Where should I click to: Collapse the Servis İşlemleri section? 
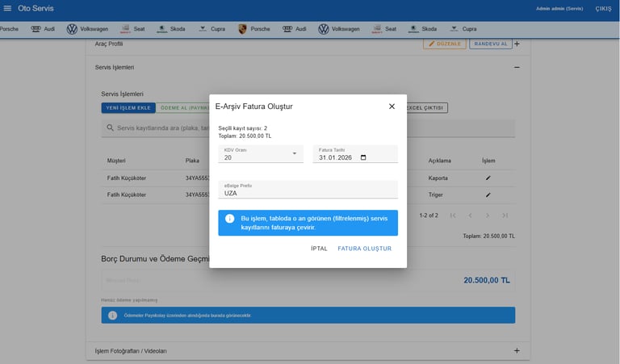(x=517, y=68)
